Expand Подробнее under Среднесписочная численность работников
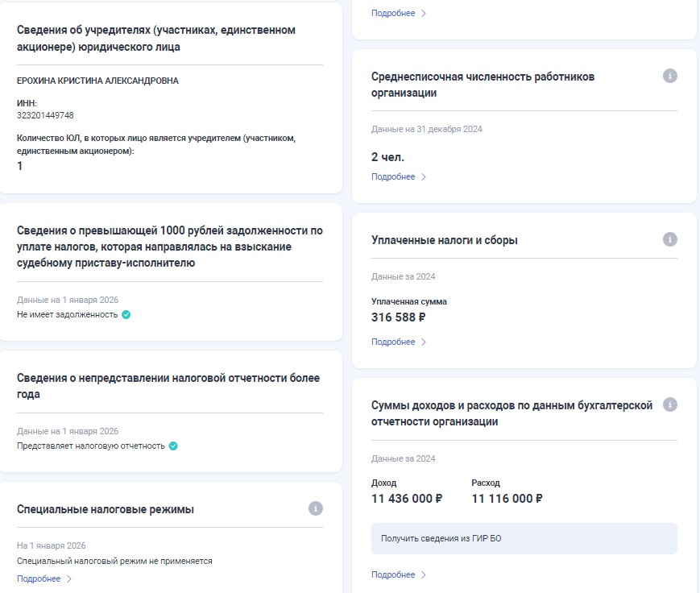Viewport: 700px width, 593px height. pos(394,176)
